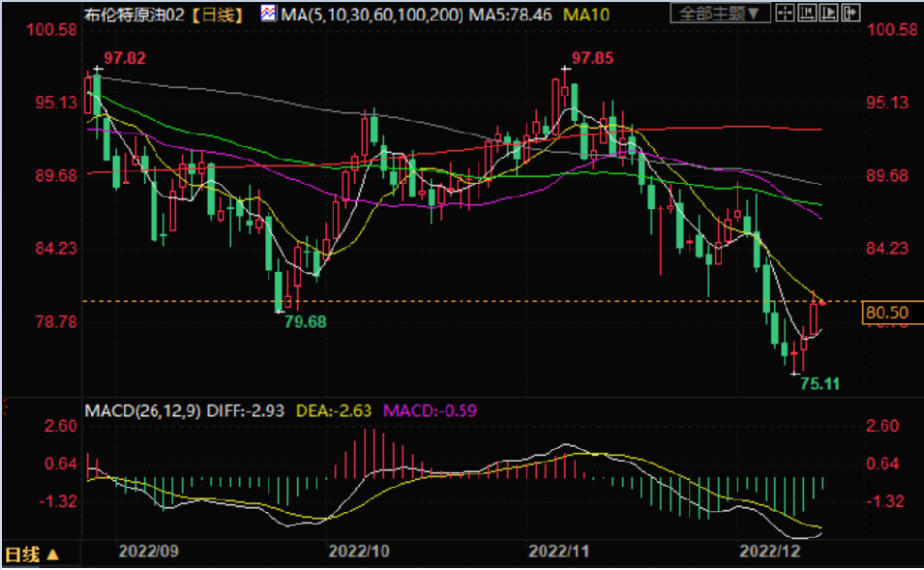Viewport: 924px width, 570px height.
Task: Click the 2022/10 date on time axis
Action: click(x=359, y=552)
